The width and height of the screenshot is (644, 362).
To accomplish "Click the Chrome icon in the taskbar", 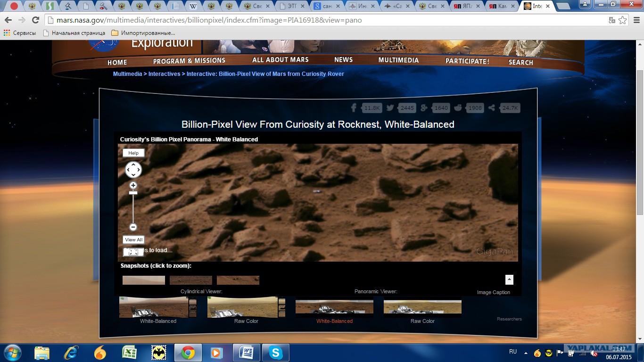I will pos(188,353).
